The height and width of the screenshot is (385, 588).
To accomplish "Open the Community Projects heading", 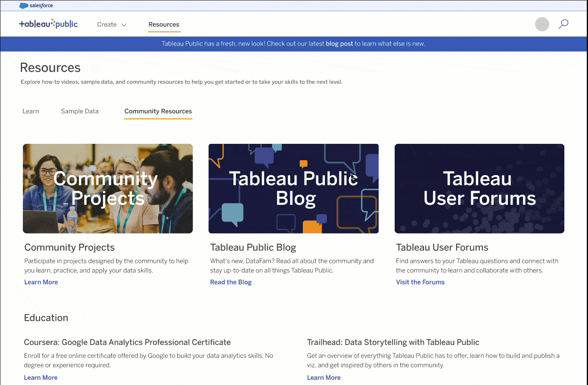I will point(69,248).
